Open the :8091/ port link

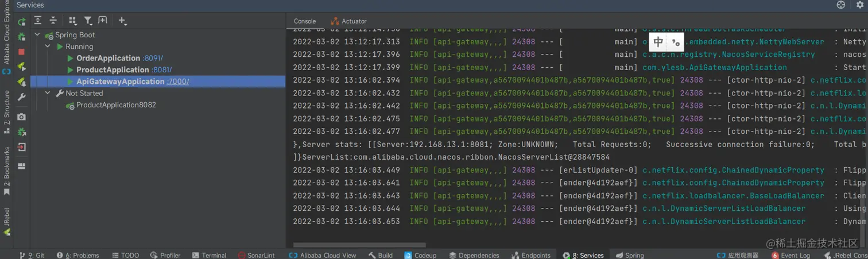(153, 58)
